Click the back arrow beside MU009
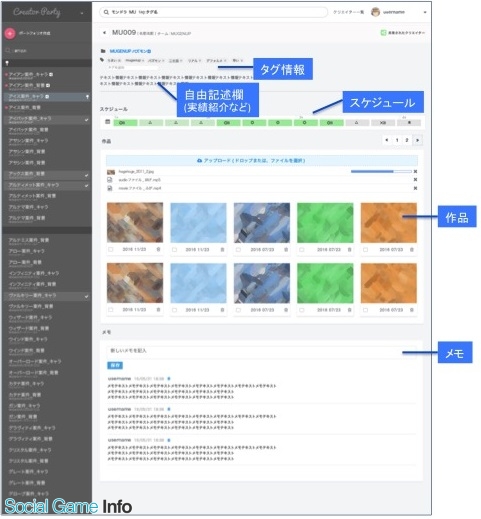Screen dimensions: 481x519 [104, 33]
